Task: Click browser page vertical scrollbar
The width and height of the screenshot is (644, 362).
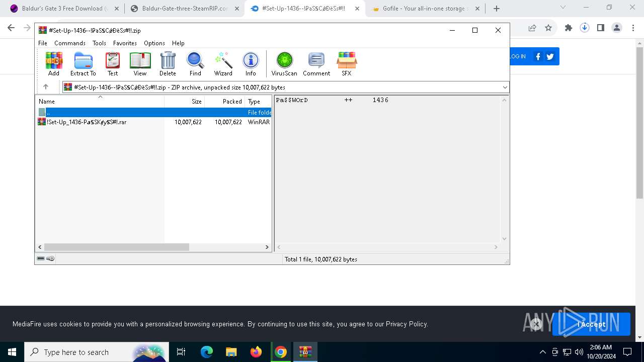Action: [639, 123]
